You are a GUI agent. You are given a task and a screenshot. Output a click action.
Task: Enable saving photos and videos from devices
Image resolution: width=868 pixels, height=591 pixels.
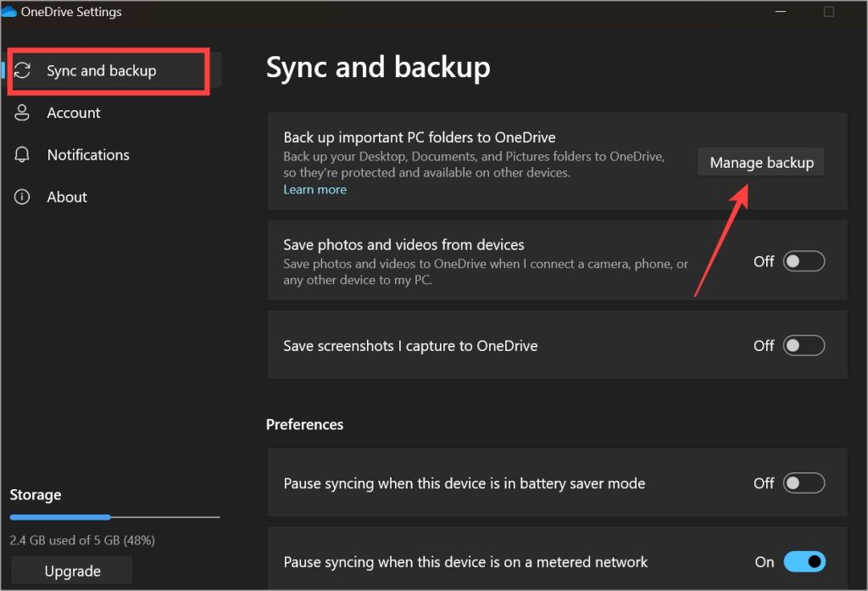tap(804, 261)
